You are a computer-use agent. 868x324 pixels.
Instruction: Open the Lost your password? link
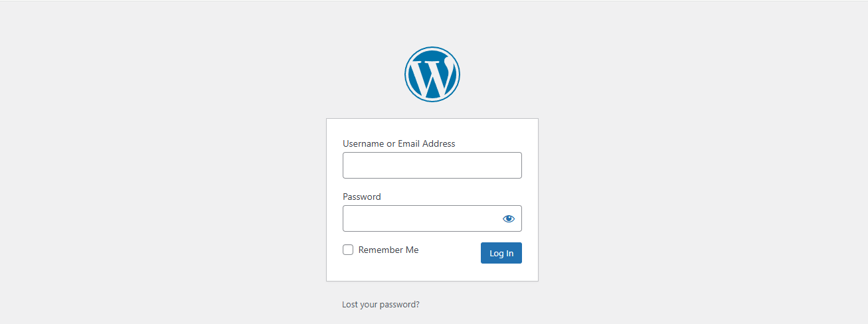point(381,305)
